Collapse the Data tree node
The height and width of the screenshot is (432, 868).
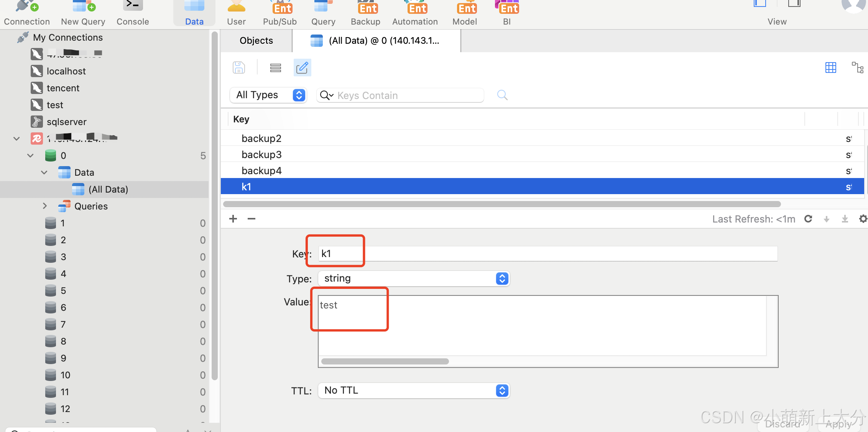point(44,172)
